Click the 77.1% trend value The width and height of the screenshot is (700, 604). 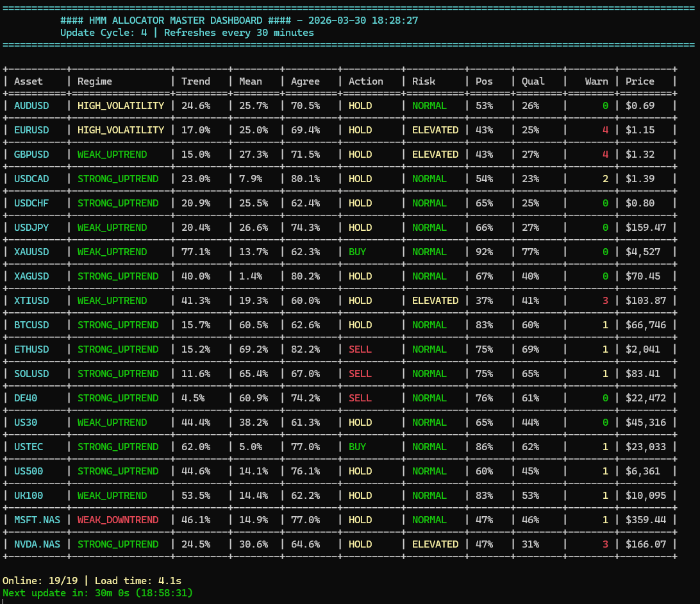(196, 252)
